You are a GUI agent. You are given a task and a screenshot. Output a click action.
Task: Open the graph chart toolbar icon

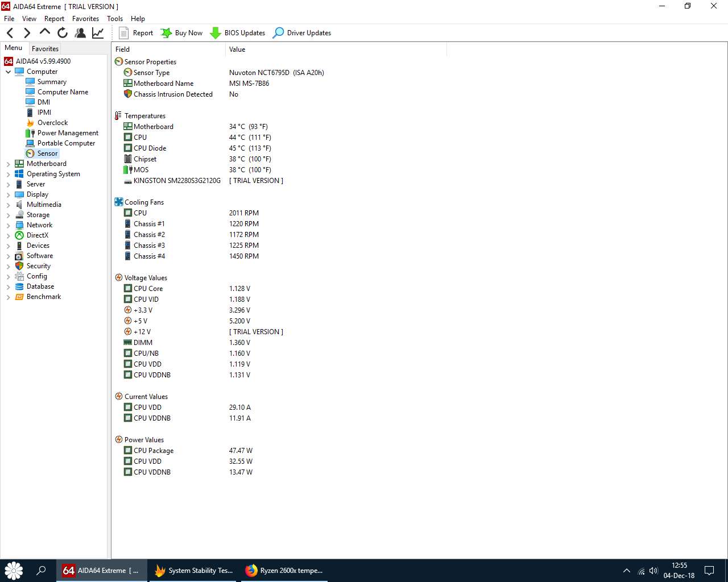tap(98, 33)
